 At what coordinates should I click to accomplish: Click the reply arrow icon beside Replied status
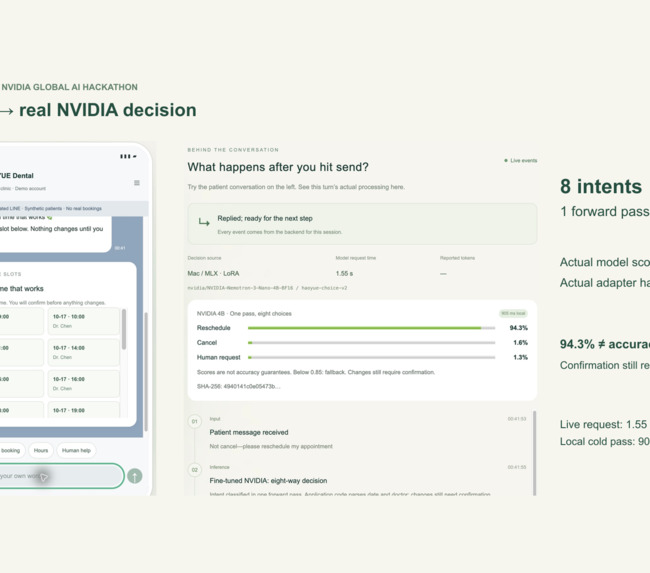(204, 222)
